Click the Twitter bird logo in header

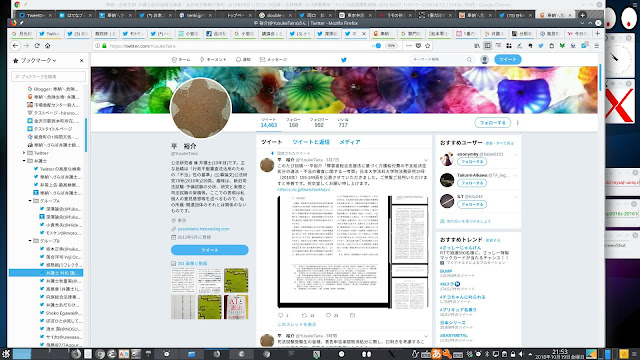pos(344,60)
